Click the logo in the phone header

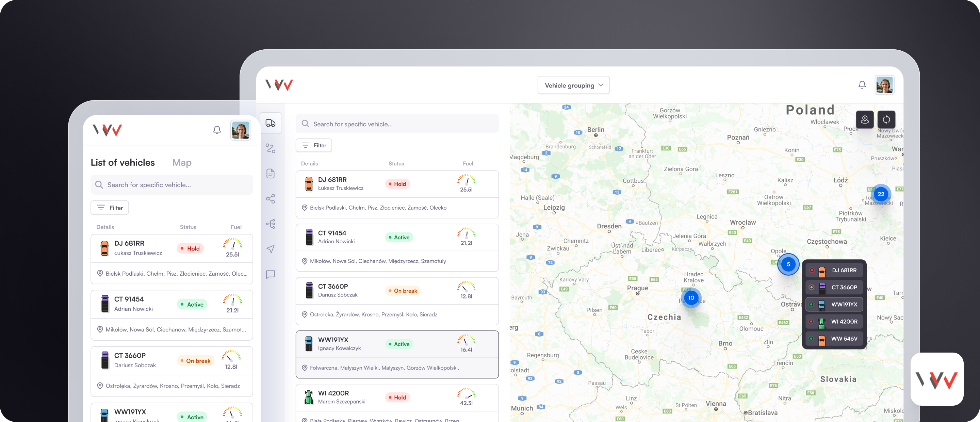[x=107, y=130]
